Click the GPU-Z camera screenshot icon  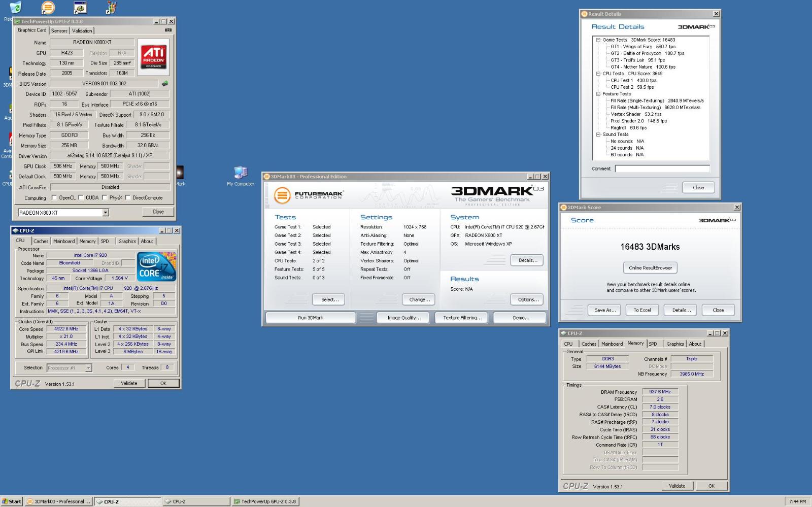(x=168, y=30)
